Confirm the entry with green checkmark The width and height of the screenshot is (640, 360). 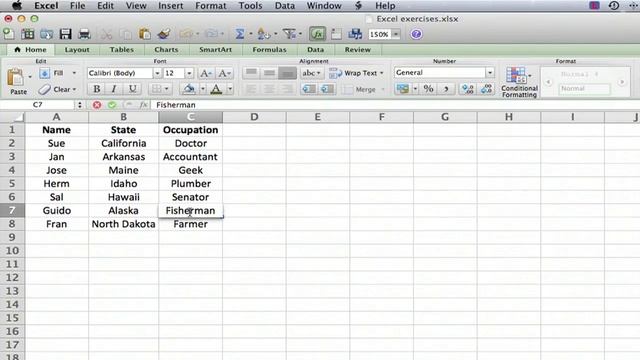point(112,105)
